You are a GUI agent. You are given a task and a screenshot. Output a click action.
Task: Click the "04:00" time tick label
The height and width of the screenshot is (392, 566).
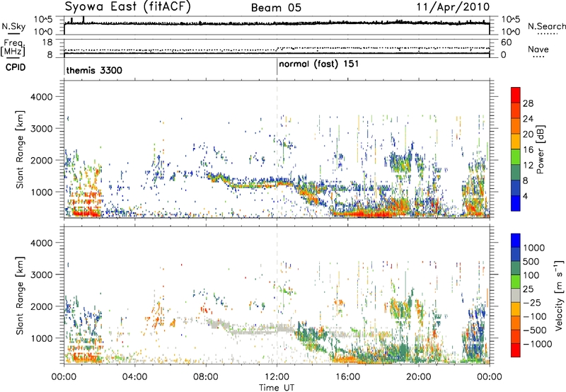pos(134,377)
